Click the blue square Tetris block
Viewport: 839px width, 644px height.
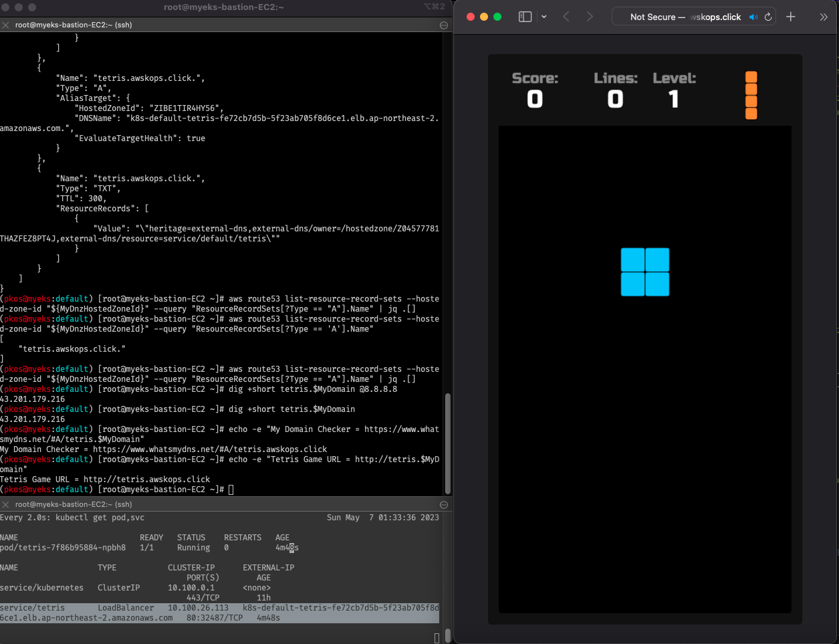[x=645, y=272]
